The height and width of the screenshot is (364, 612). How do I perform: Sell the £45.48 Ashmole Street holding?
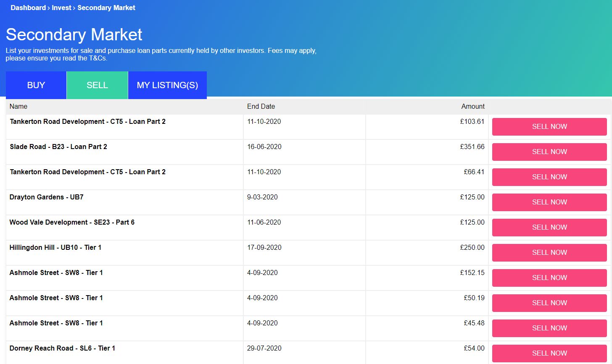549,328
